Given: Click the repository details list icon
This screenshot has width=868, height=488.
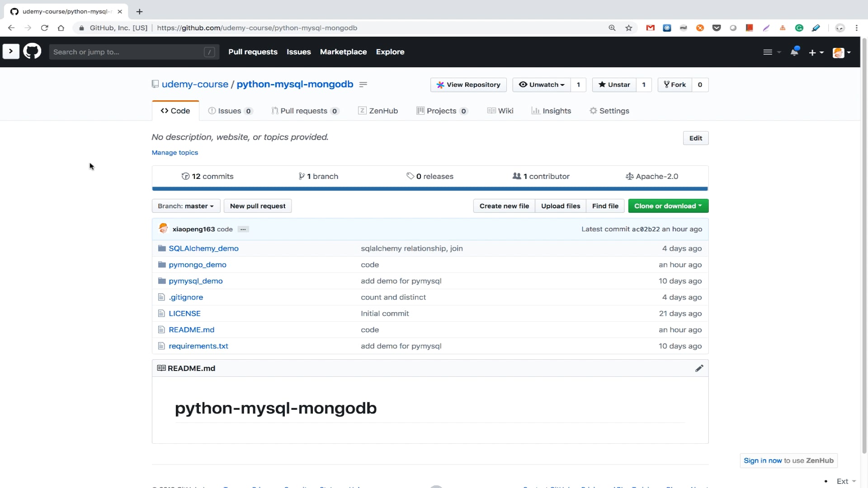Looking at the screenshot, I should coord(363,84).
